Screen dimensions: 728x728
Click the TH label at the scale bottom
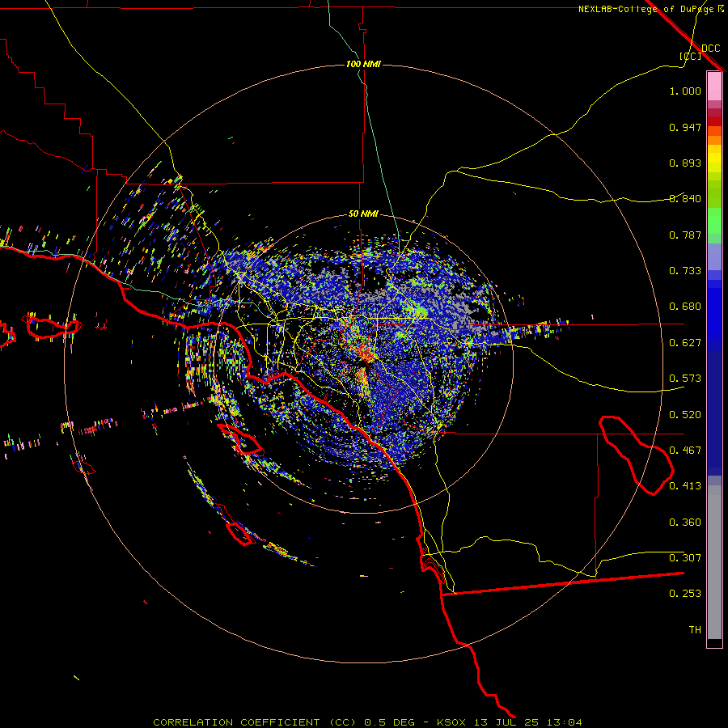tap(695, 630)
